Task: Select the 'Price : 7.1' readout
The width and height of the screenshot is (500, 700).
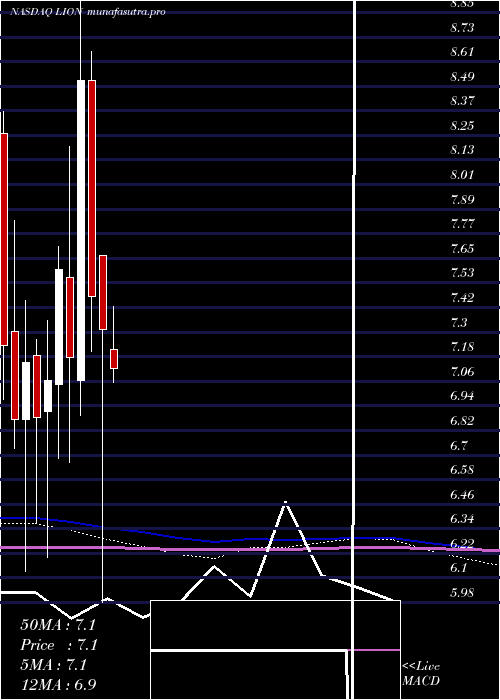Action: click(59, 645)
